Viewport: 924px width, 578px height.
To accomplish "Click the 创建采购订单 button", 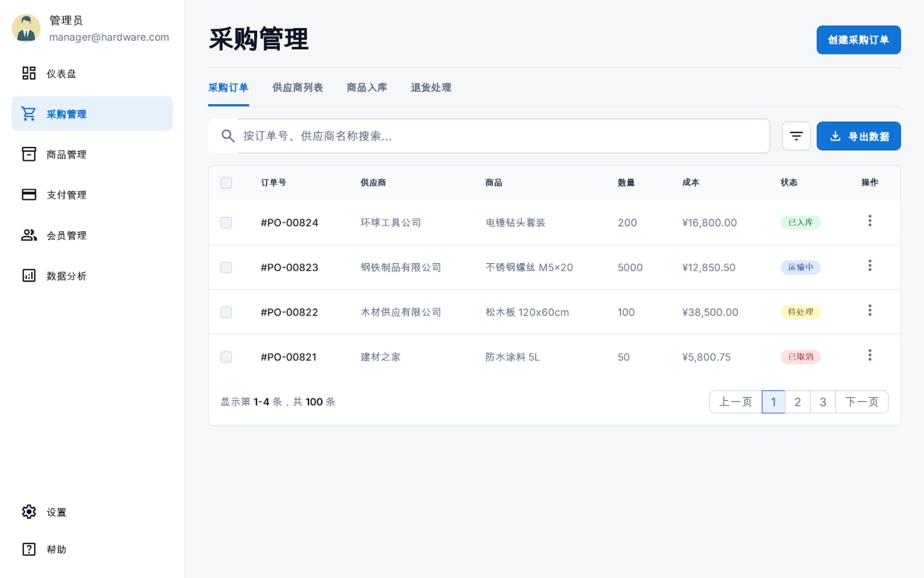I will point(858,40).
